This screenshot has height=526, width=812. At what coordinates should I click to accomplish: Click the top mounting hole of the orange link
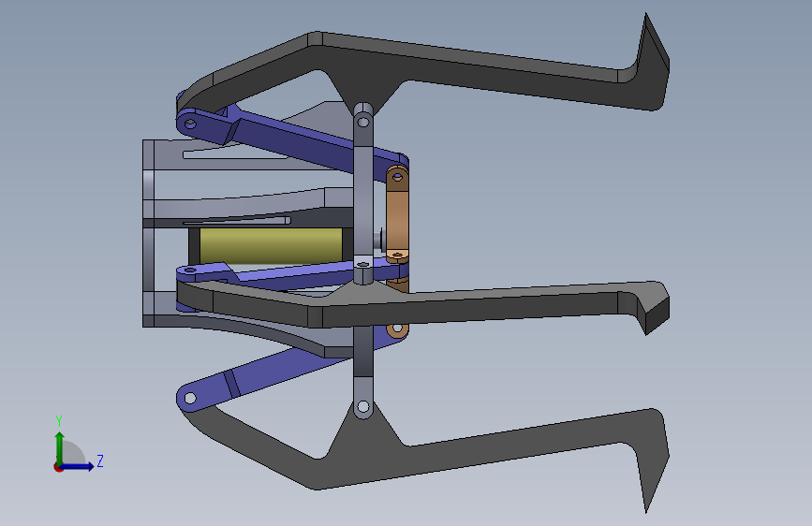tap(397, 177)
